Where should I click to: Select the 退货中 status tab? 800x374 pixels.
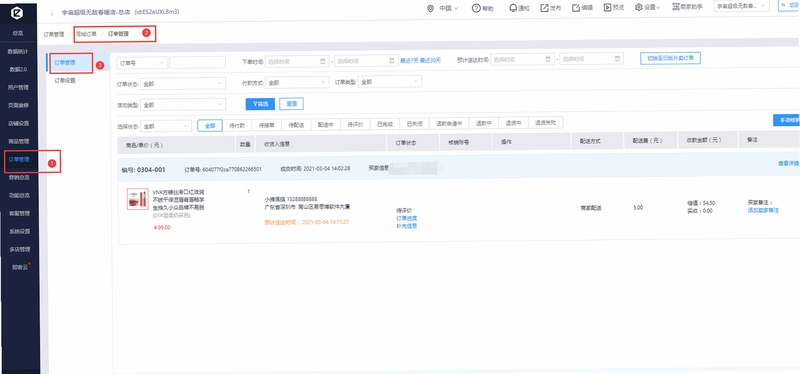[513, 123]
